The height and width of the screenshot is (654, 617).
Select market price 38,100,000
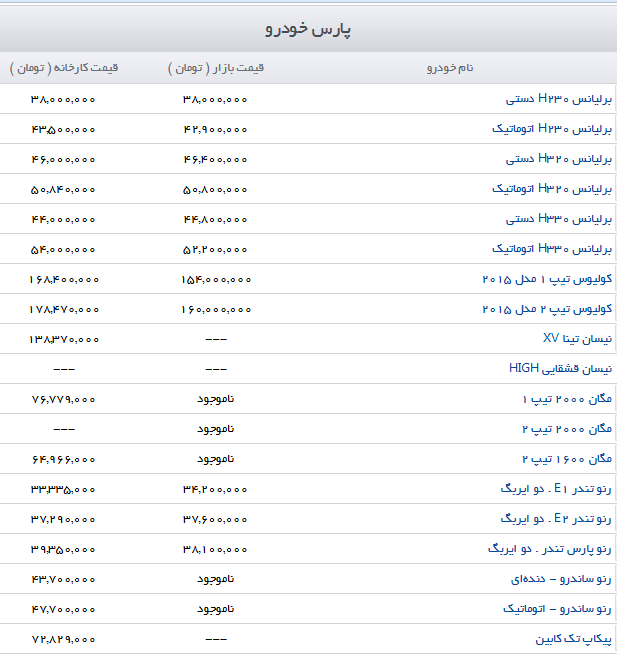pyautogui.click(x=215, y=550)
